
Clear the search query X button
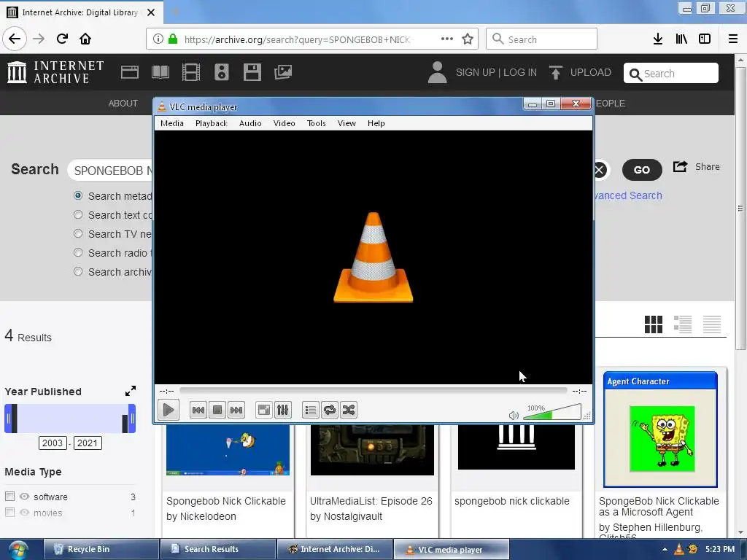click(600, 170)
